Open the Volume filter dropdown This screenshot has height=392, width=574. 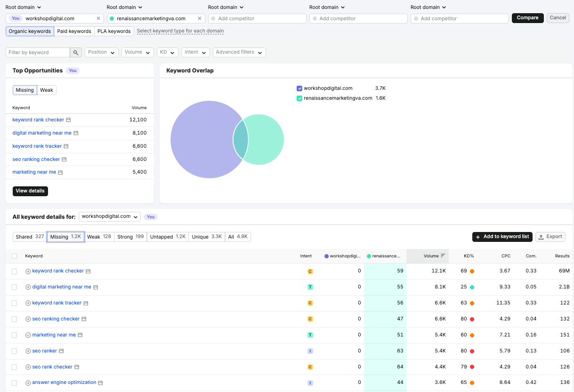coord(137,52)
